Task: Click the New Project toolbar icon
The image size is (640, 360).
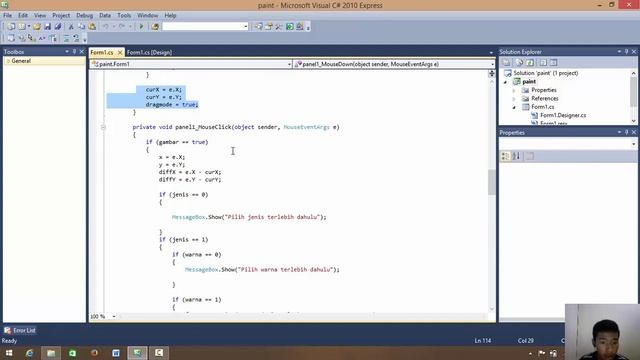Action: point(11,27)
